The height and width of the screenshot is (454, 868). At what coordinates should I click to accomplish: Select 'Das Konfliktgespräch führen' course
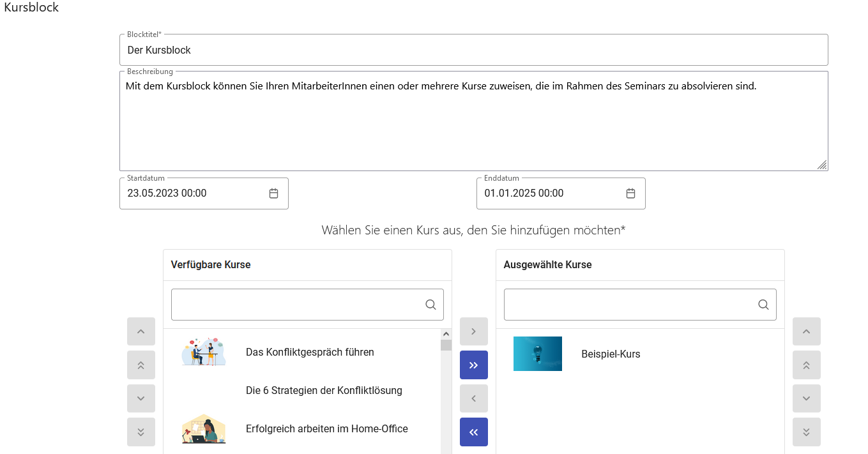tap(310, 352)
